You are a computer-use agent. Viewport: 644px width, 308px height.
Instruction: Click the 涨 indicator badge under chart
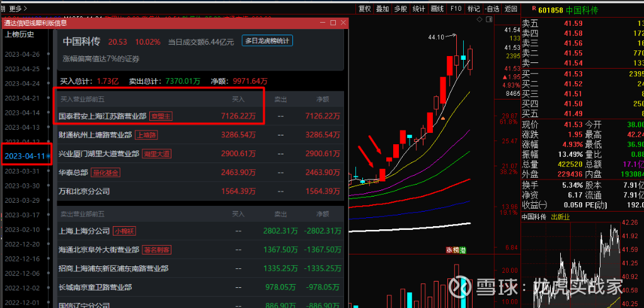449,249
